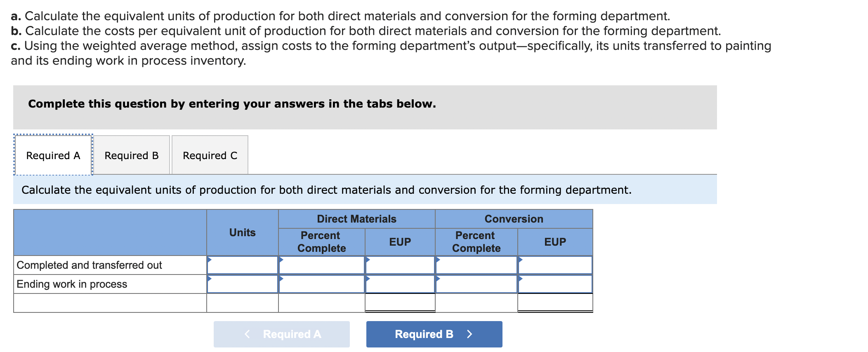
Task: Click the blank label cell in totals row
Action: coord(110,303)
